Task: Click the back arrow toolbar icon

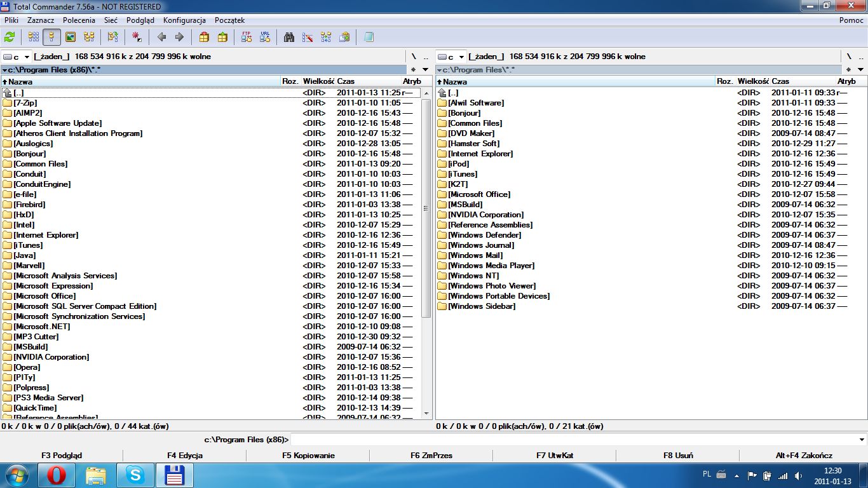Action: (x=161, y=37)
